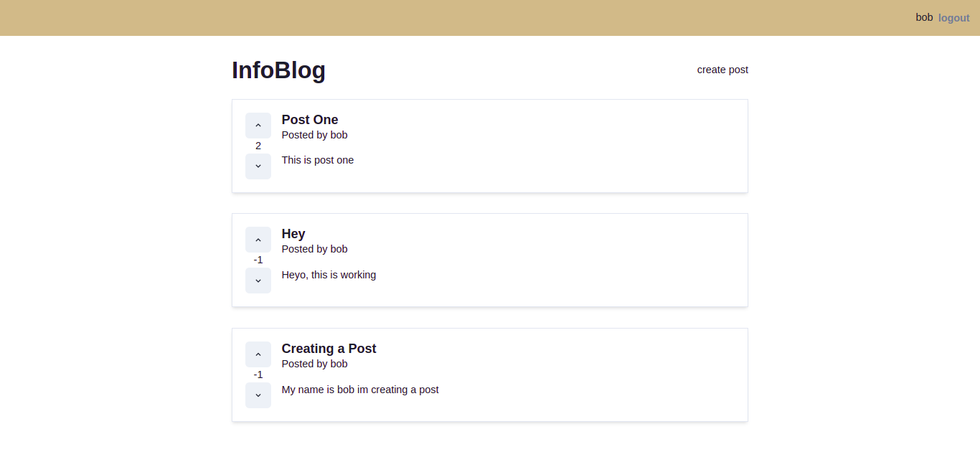Viewport: 980px width, 457px height.
Task: Open the create post page
Action: (722, 70)
